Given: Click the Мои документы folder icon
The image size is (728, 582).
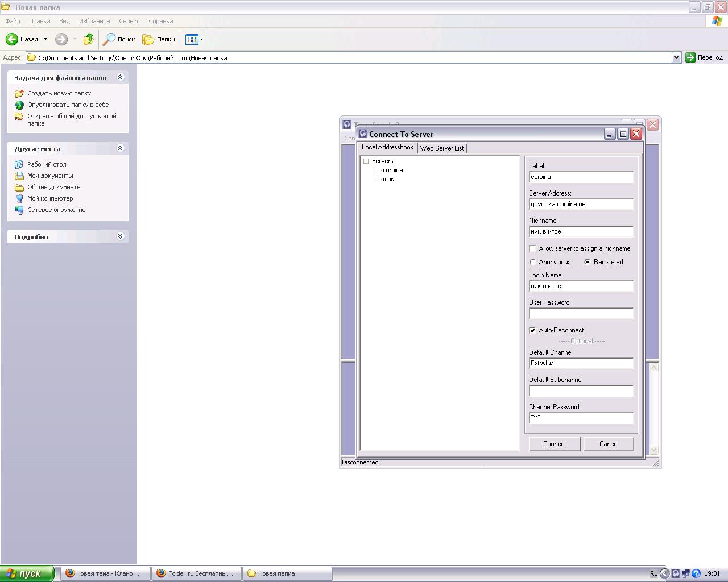Looking at the screenshot, I should pos(19,176).
